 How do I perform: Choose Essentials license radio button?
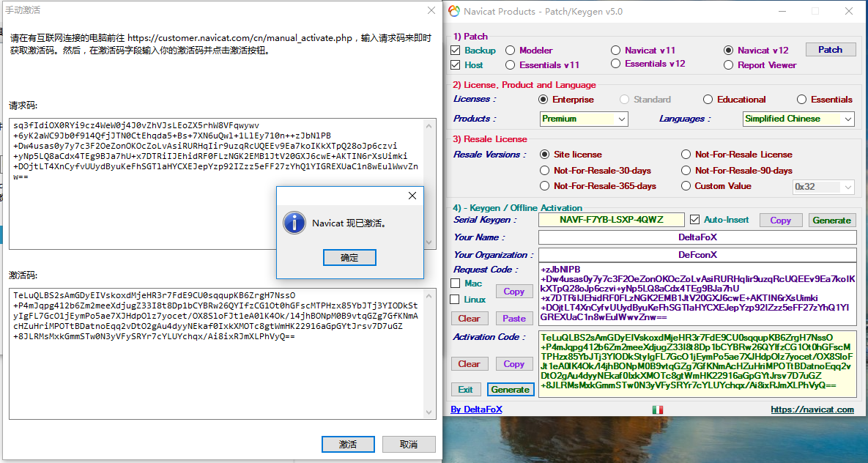coord(801,100)
